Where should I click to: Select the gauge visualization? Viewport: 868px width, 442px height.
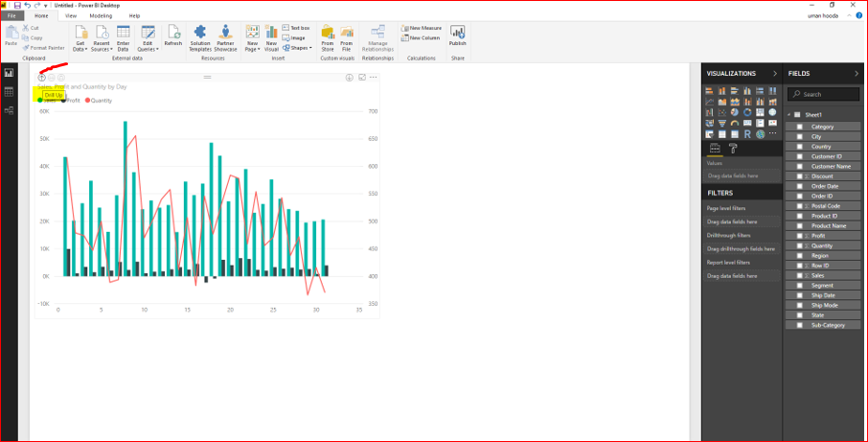click(x=735, y=123)
